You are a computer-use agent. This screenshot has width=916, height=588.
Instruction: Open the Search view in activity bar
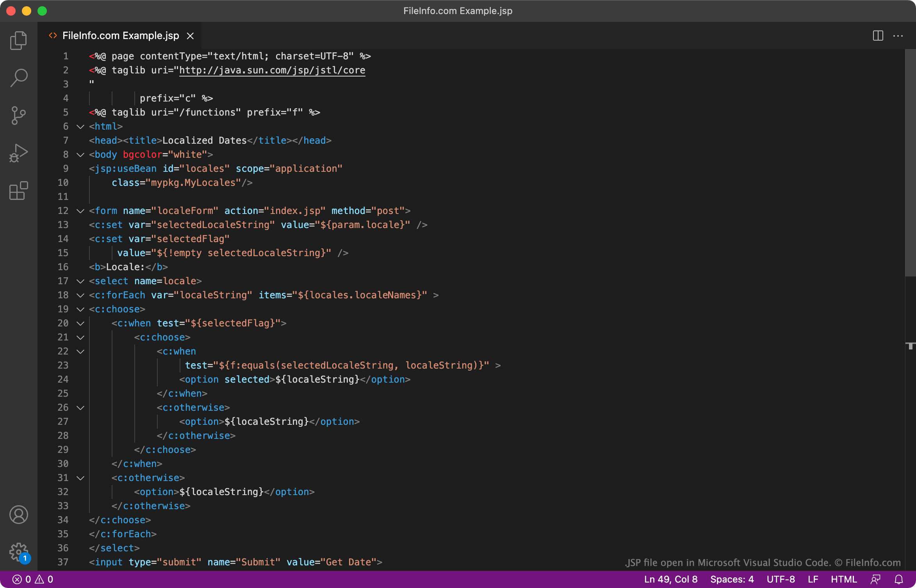coord(18,78)
